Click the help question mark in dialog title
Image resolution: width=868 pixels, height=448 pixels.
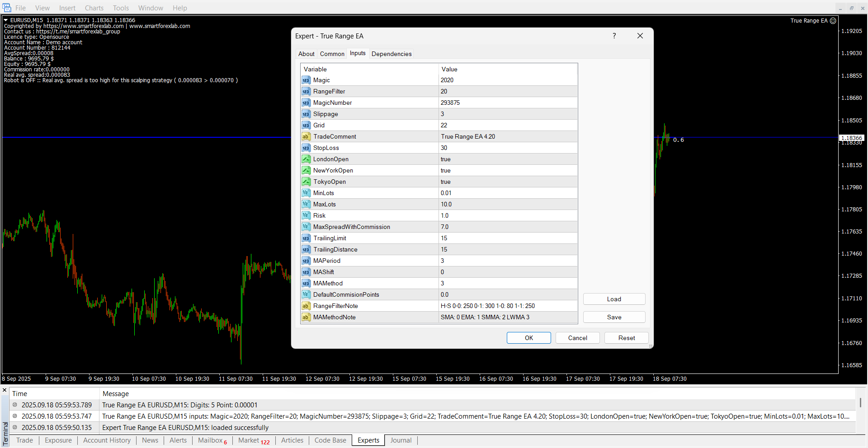coord(614,36)
